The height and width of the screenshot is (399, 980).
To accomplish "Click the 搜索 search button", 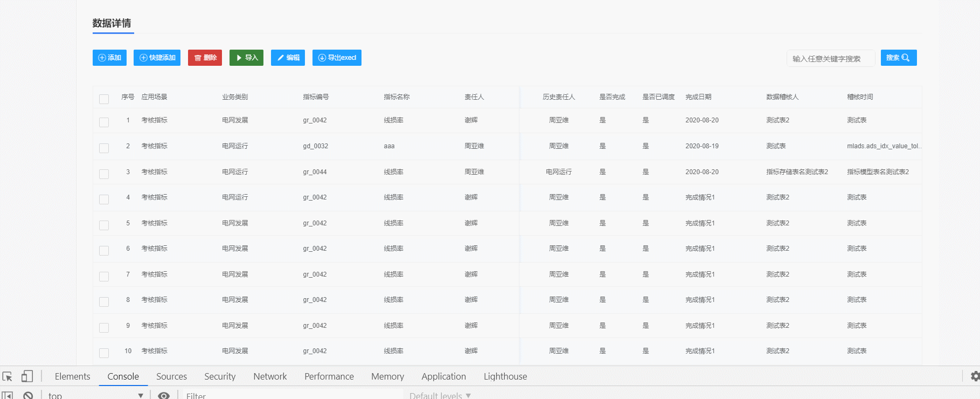I will [x=899, y=58].
